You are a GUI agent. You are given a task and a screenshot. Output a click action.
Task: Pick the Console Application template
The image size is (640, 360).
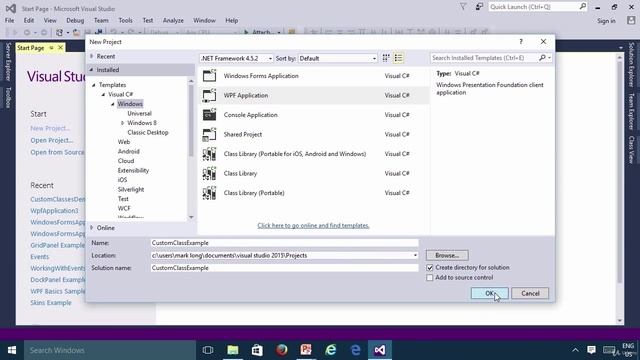pos(313,115)
